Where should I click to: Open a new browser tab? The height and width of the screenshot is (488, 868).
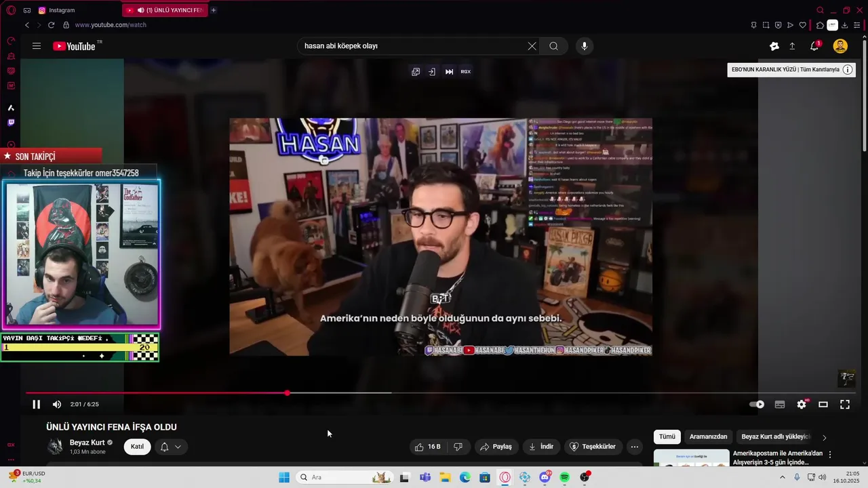click(214, 10)
